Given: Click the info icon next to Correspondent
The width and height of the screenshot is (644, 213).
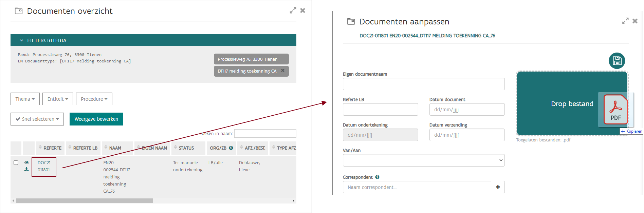Looking at the screenshot, I should [377, 177].
